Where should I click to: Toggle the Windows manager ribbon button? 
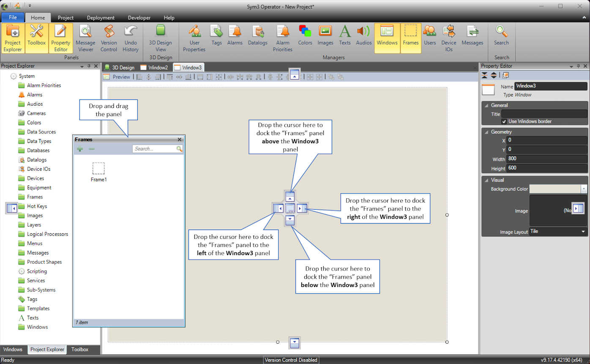(x=387, y=38)
